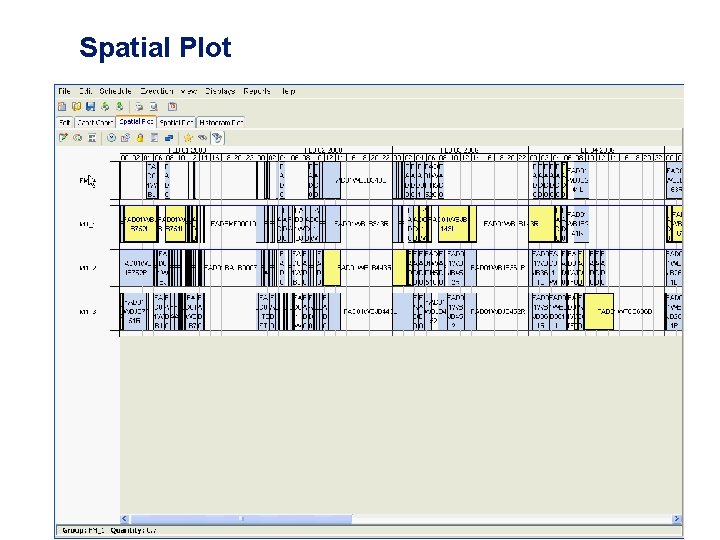Select the first blue block in MT_3 row
Screen dimensions: 720x540
[x=134, y=312]
